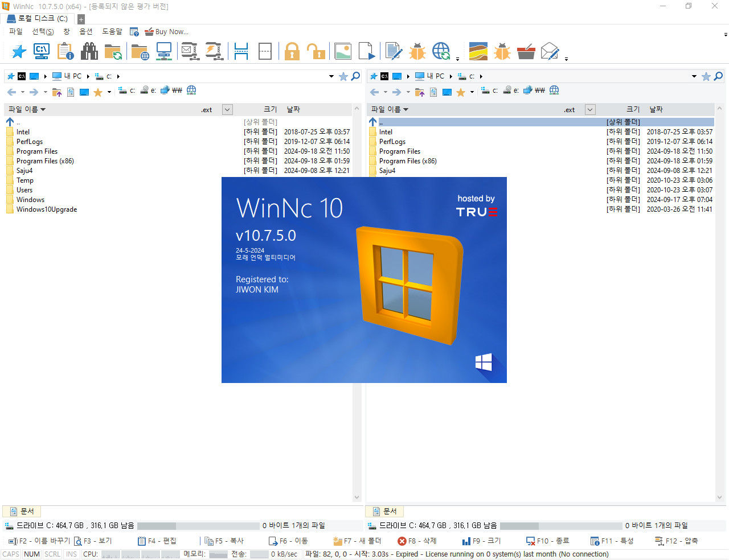Open network globe in left panel

click(x=191, y=90)
